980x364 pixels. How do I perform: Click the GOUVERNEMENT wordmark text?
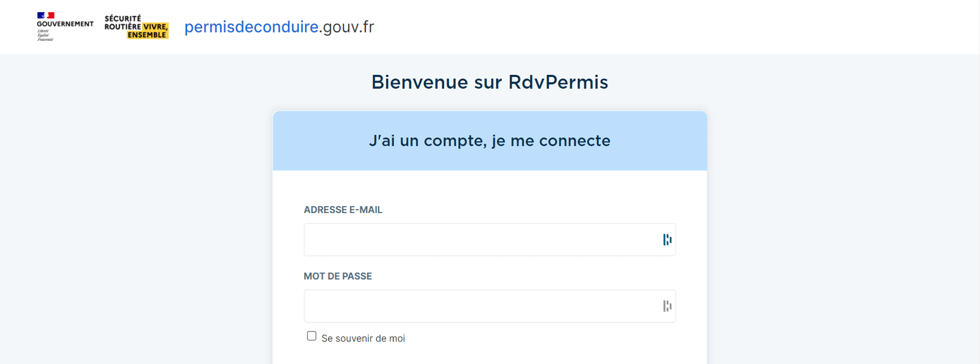click(65, 24)
